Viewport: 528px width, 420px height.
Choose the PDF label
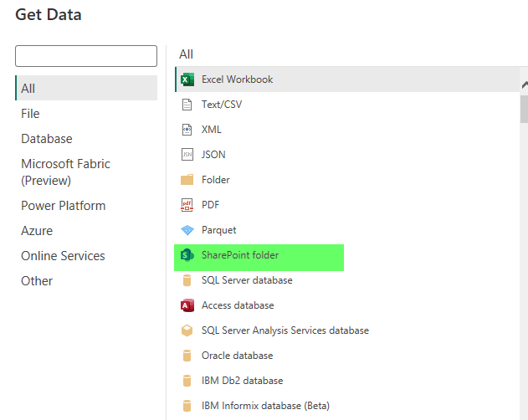(x=210, y=205)
